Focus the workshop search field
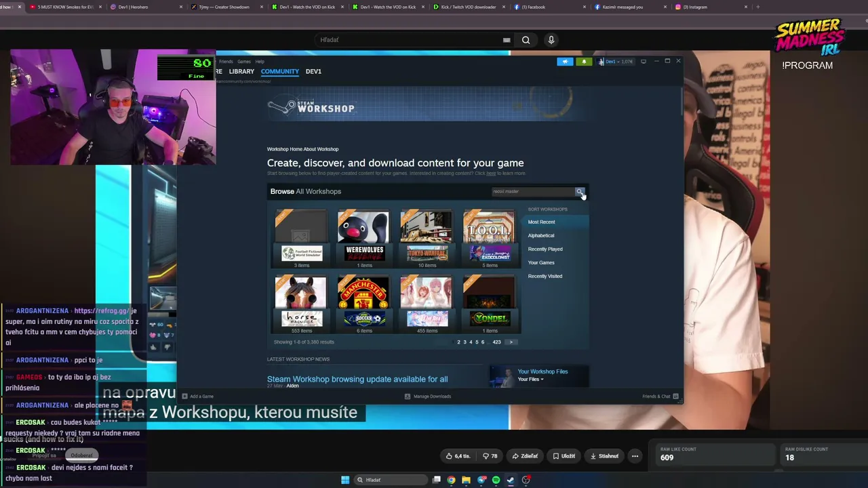The width and height of the screenshot is (868, 488). (x=532, y=192)
